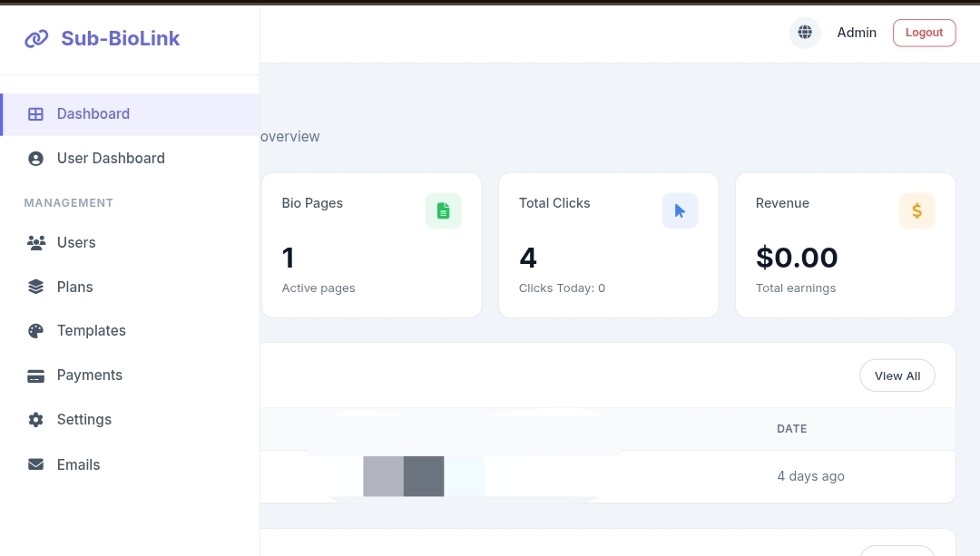The height and width of the screenshot is (556, 980).
Task: Open the Templates section
Action: [130, 330]
